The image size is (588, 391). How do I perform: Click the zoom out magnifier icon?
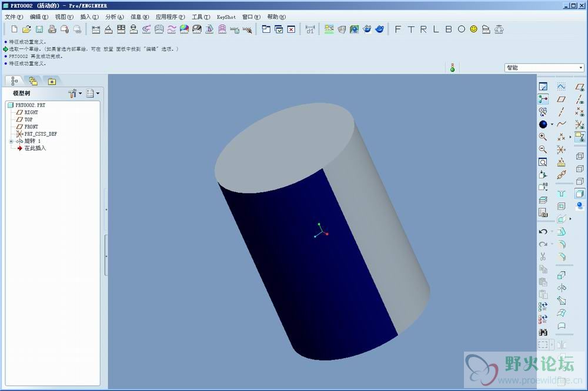coord(543,149)
